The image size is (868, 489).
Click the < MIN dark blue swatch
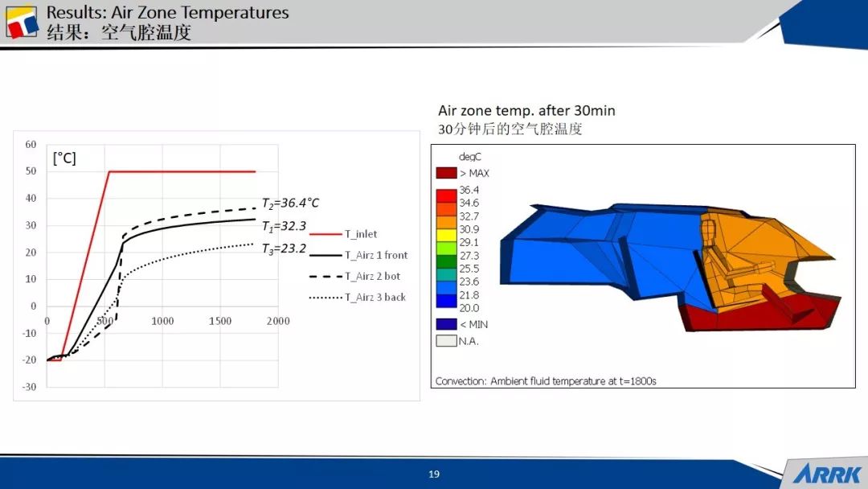click(446, 324)
